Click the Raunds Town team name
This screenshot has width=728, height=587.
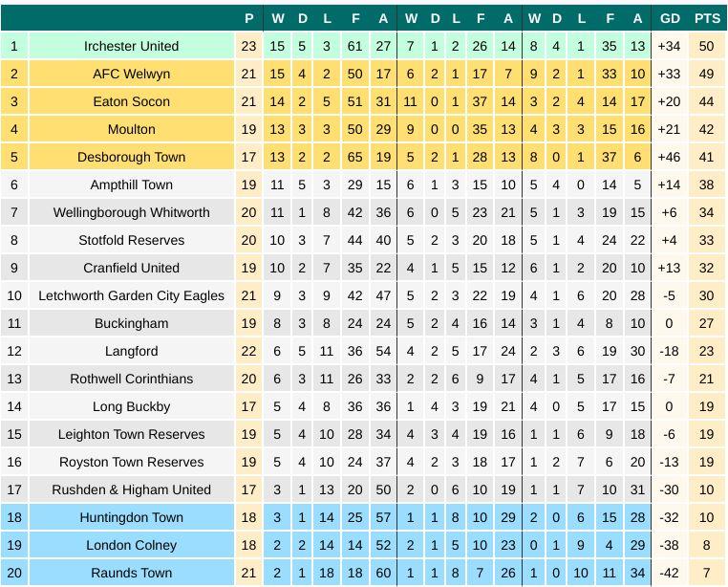click(x=131, y=573)
